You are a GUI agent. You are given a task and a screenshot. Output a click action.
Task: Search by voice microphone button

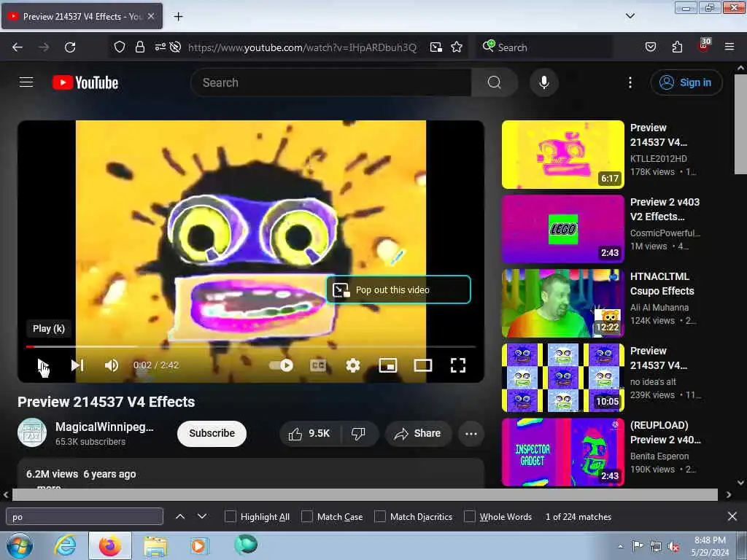click(544, 82)
